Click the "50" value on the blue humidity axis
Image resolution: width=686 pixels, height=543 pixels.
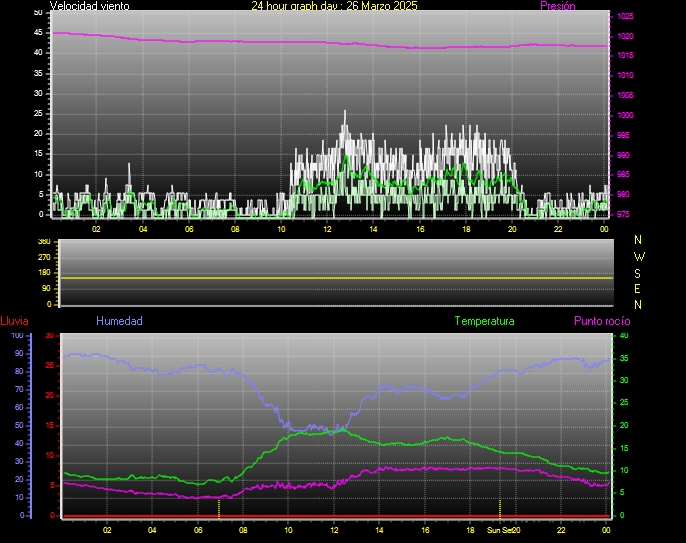[19, 426]
